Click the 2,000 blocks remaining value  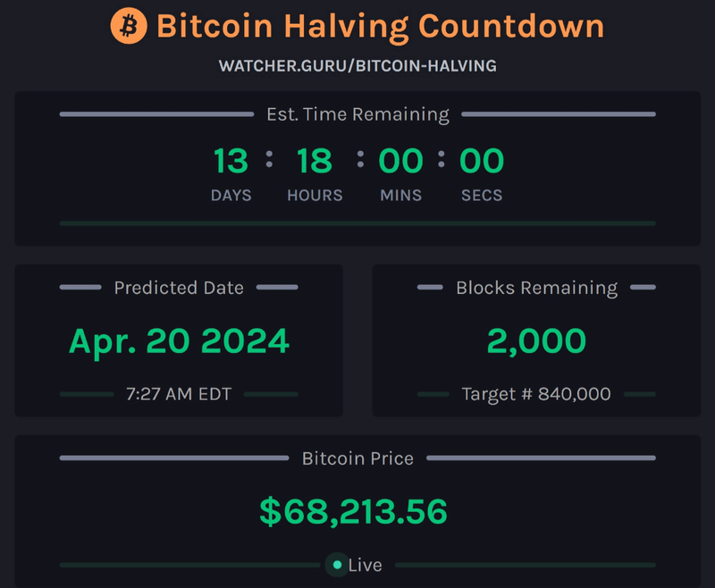click(536, 340)
